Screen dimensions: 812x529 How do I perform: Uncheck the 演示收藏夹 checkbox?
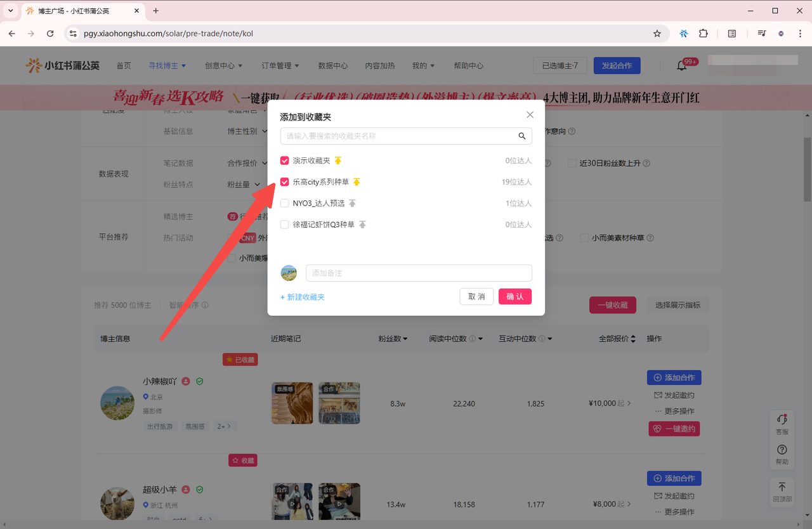tap(285, 160)
